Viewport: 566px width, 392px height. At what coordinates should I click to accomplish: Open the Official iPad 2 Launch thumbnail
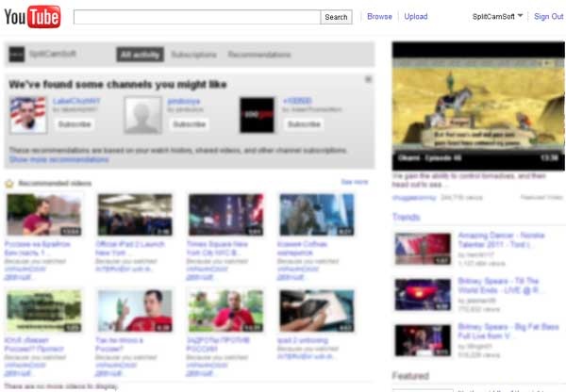coord(135,215)
